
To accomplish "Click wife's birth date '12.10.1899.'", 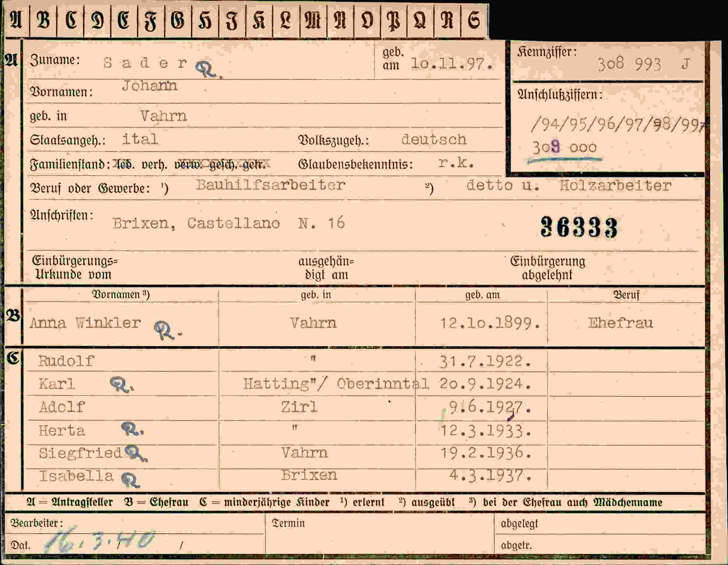I will coord(490,323).
